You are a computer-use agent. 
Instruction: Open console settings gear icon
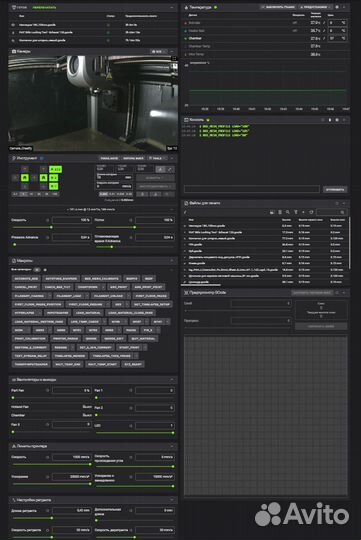tap(337, 120)
